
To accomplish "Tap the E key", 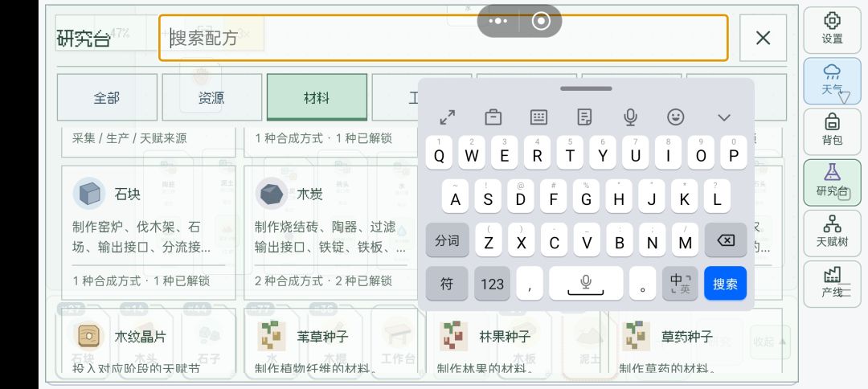I will coord(504,153).
